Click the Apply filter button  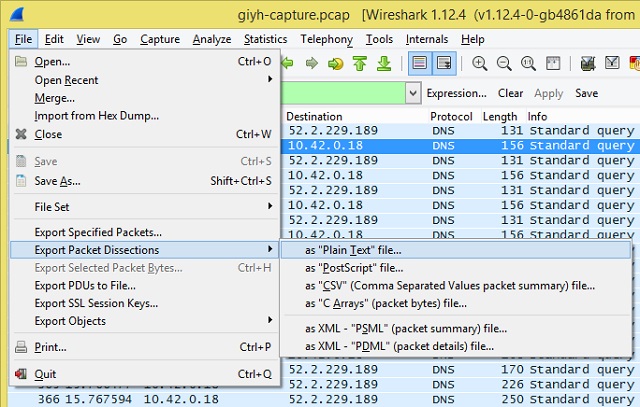click(x=549, y=93)
